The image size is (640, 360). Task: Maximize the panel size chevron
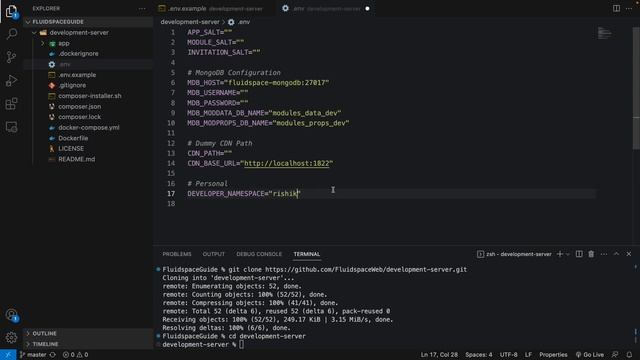point(616,254)
